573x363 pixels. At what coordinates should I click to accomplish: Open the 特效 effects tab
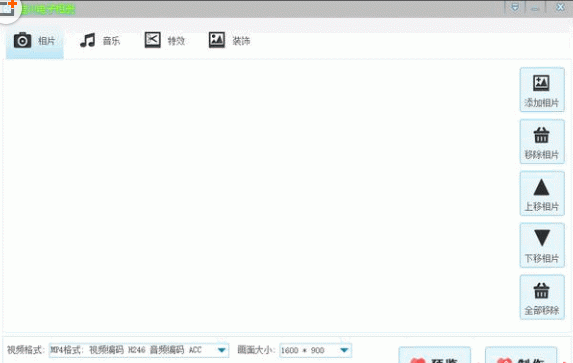(165, 41)
